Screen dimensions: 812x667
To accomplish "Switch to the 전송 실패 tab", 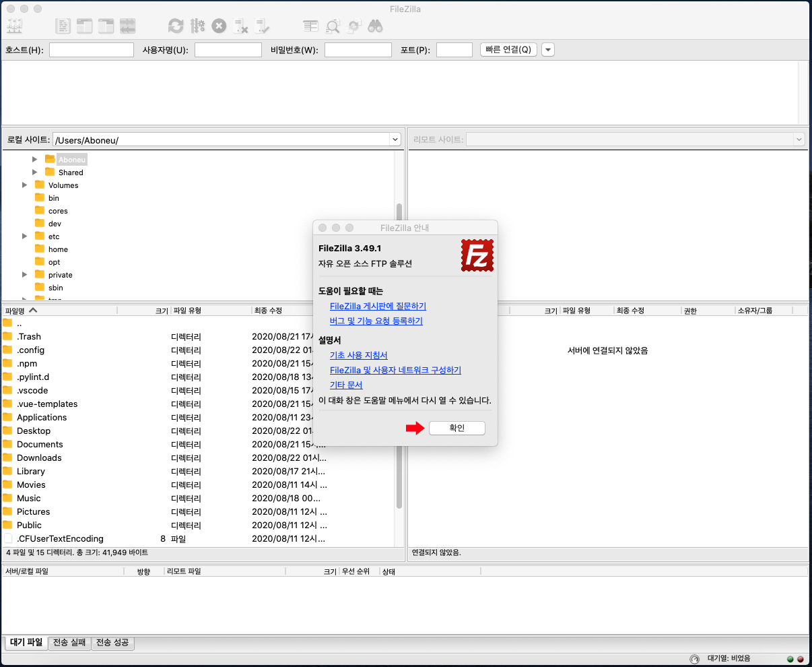I will (x=70, y=643).
